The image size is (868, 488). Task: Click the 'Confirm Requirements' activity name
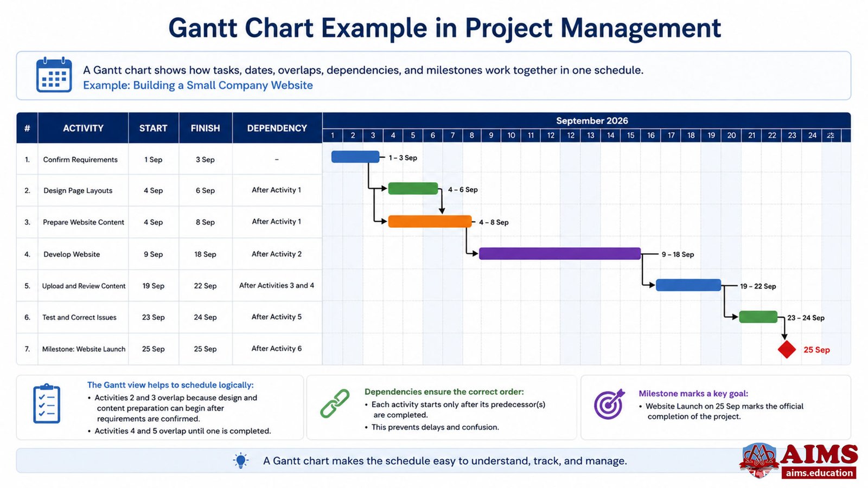pos(80,159)
